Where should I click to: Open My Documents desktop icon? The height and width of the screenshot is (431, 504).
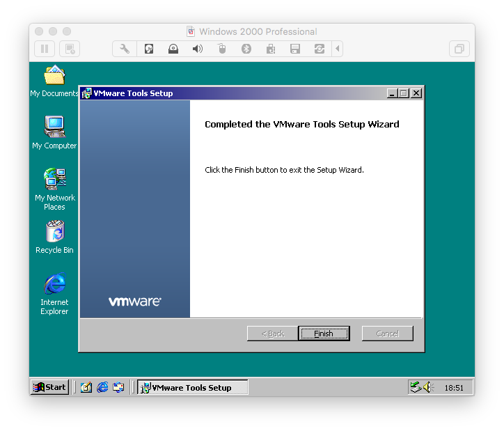click(x=54, y=81)
